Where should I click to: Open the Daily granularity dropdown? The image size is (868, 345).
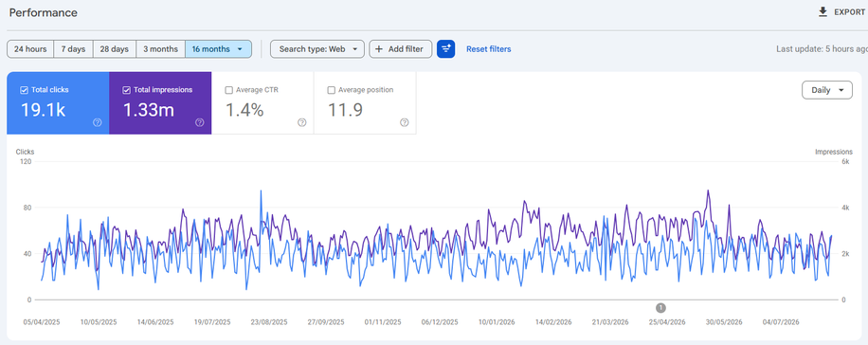[827, 90]
